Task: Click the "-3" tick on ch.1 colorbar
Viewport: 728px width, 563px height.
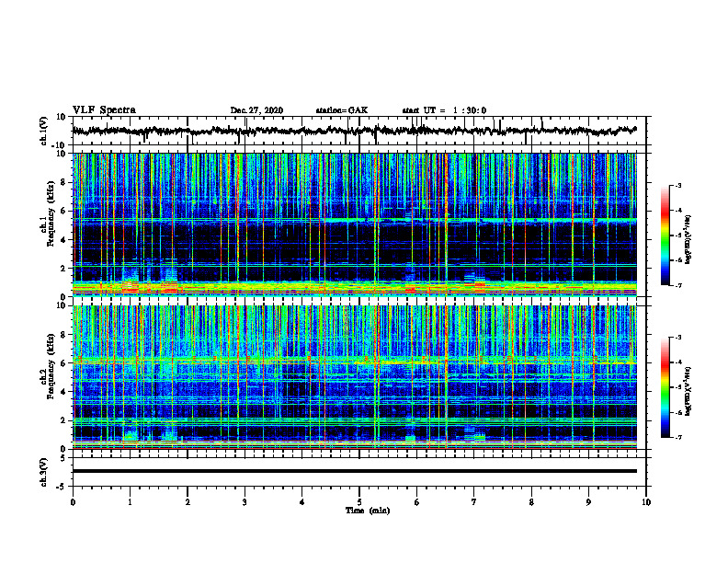Action: point(678,186)
